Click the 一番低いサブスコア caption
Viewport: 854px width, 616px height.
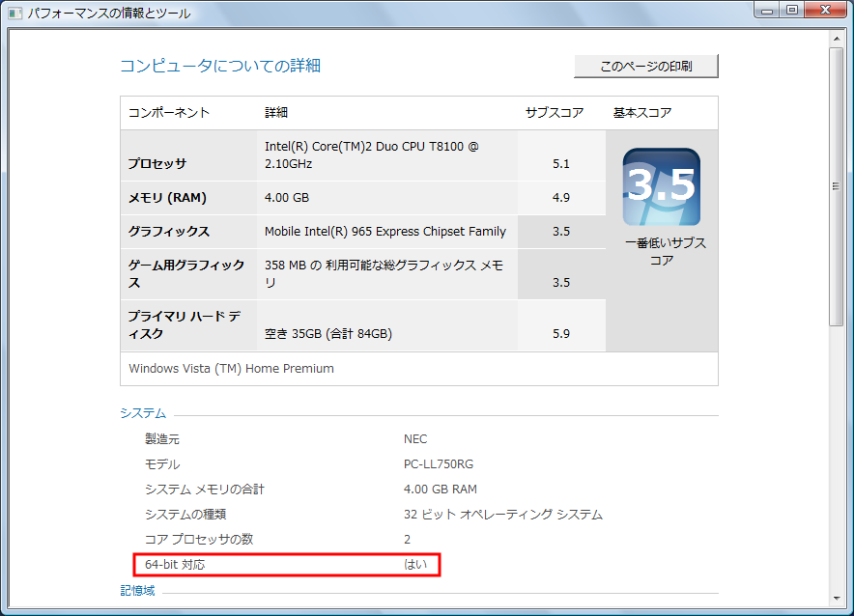click(x=665, y=251)
